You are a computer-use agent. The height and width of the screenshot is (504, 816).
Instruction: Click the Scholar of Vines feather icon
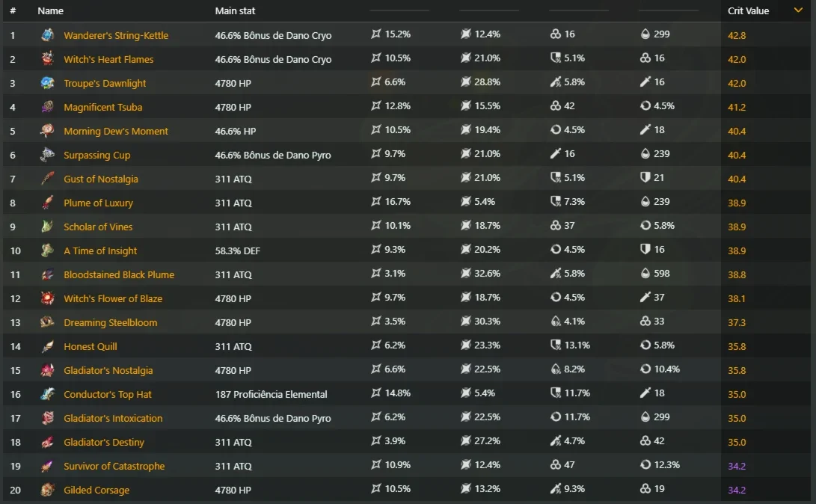(47, 227)
